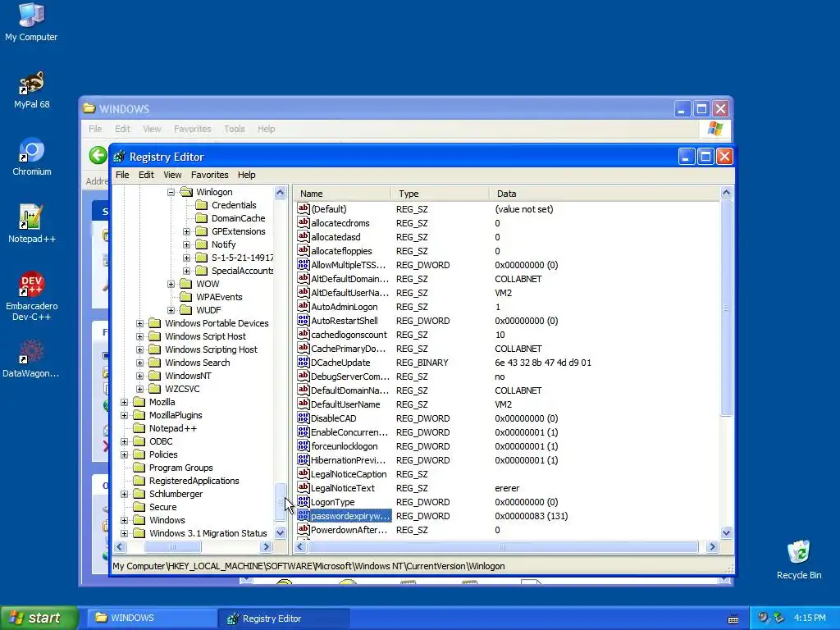Expand the Notify key
The image size is (840, 630).
pos(186,244)
